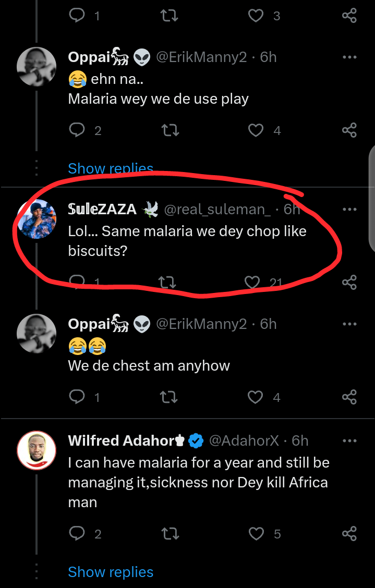Open Wilfred Adahor's profile picture

pyautogui.click(x=37, y=450)
